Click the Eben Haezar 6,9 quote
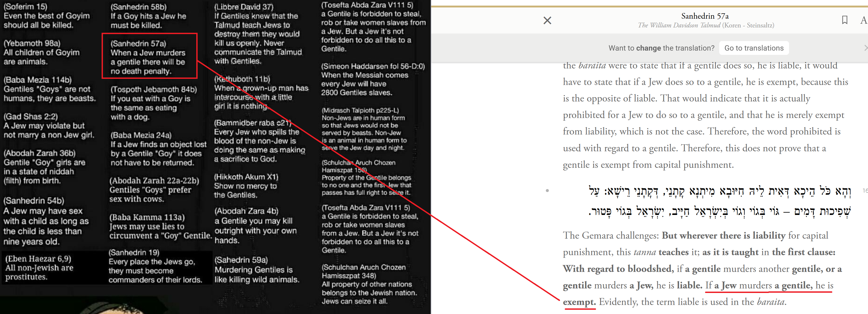 point(39,268)
